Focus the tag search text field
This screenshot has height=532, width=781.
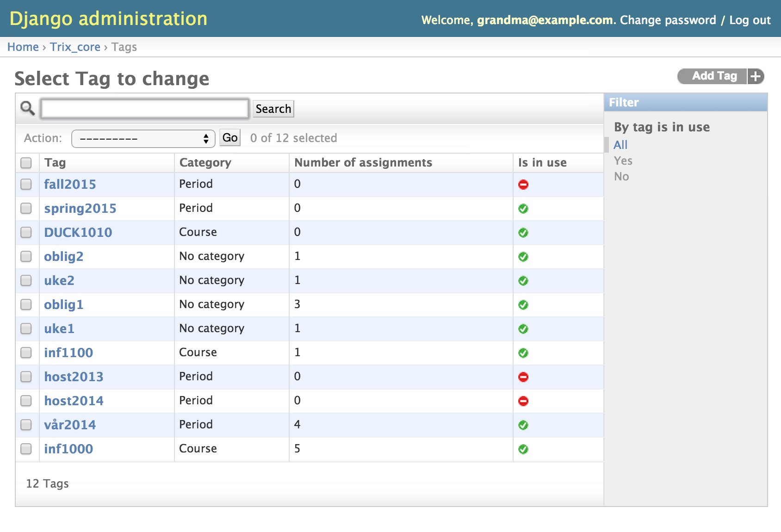pyautogui.click(x=145, y=109)
